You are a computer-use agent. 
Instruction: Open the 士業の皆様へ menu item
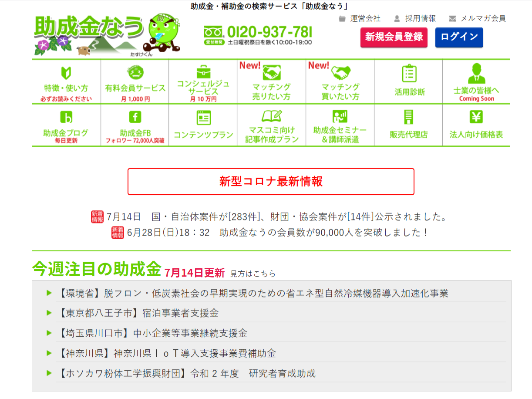pos(476,81)
